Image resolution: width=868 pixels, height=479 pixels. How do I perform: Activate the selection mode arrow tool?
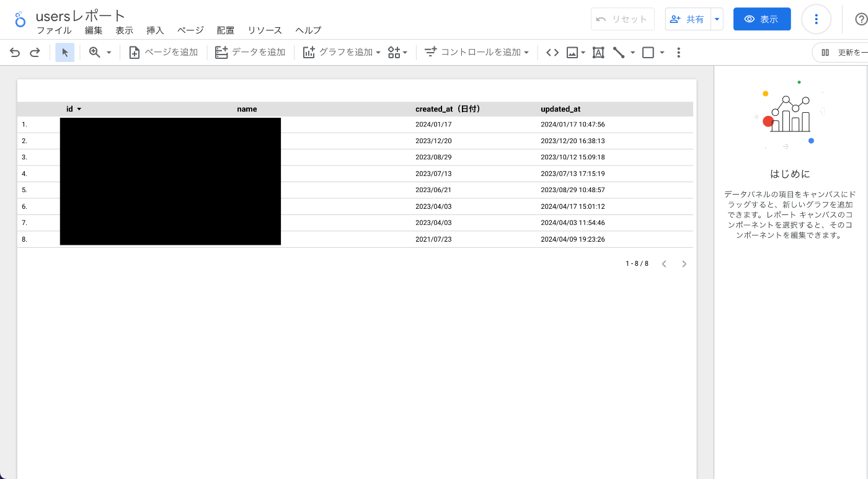click(x=65, y=53)
